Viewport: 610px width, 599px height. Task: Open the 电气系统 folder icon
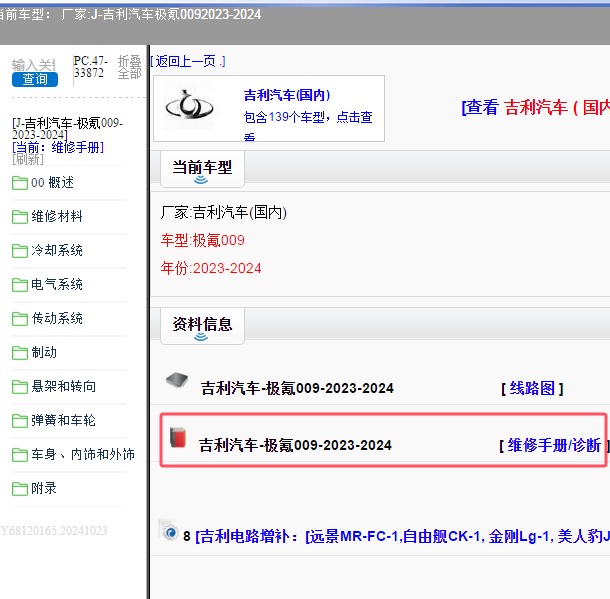point(19,285)
